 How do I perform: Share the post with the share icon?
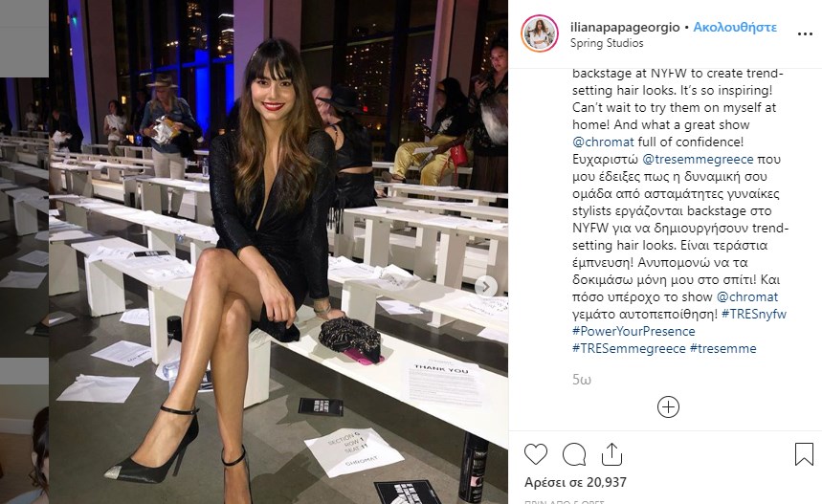tap(611, 454)
